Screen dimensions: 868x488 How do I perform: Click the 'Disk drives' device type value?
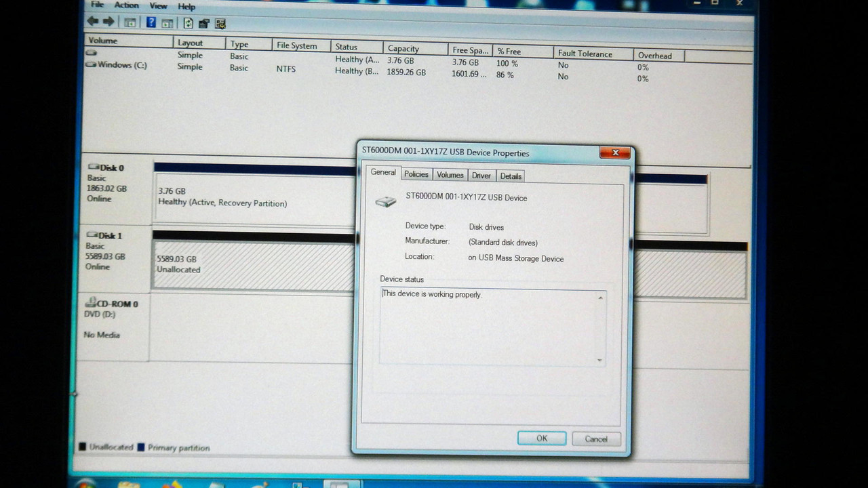pyautogui.click(x=486, y=227)
